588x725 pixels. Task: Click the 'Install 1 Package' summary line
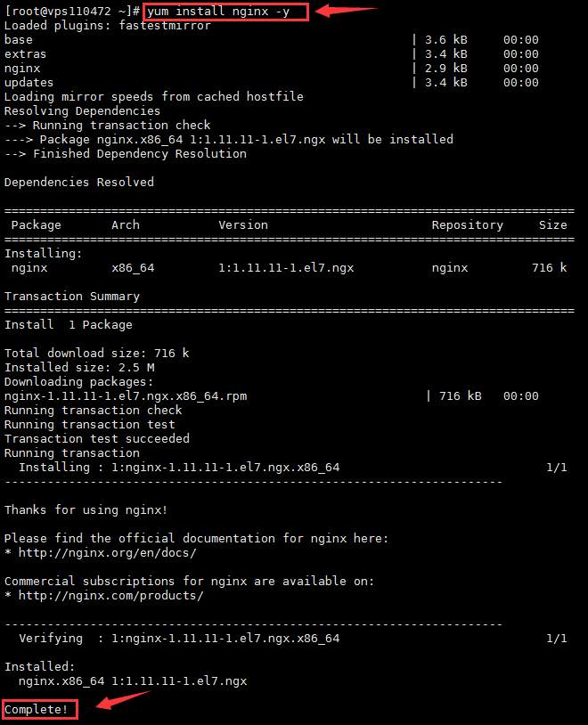[x=69, y=325]
